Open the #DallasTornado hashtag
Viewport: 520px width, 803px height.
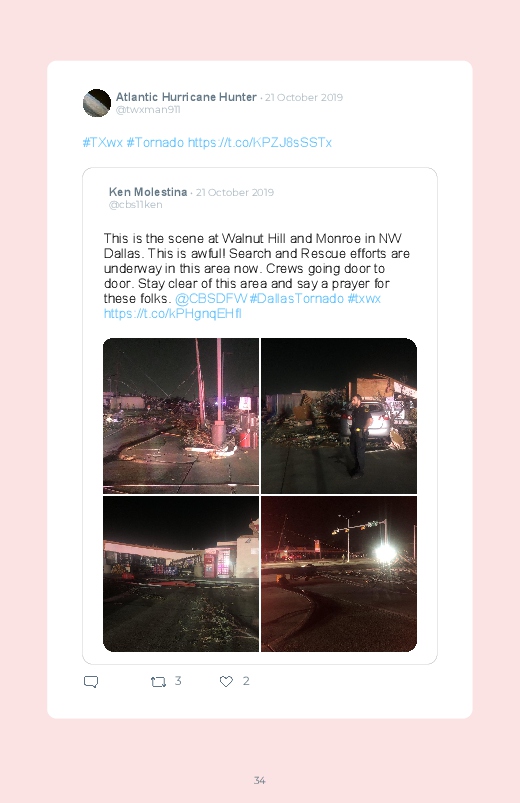coord(296,299)
